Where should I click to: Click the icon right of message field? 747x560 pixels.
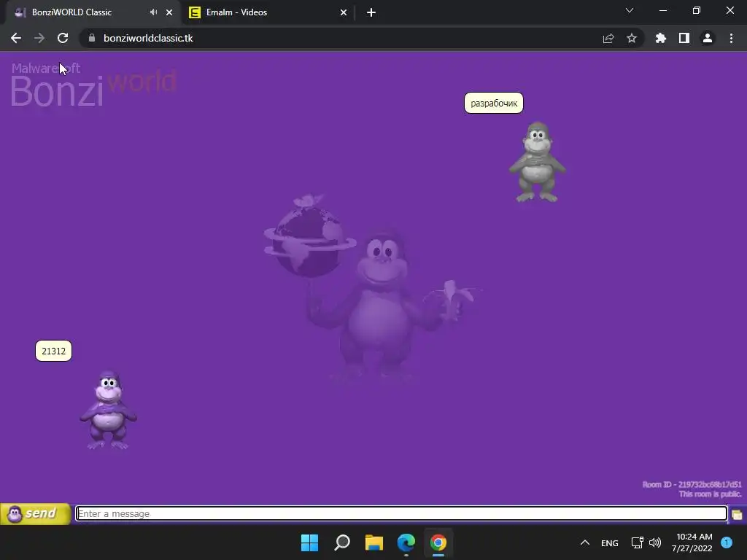[737, 514]
